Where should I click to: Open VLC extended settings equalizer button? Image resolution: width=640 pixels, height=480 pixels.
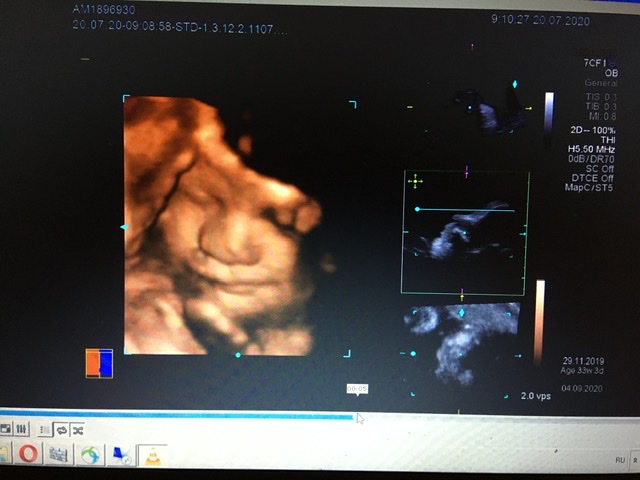click(x=22, y=429)
